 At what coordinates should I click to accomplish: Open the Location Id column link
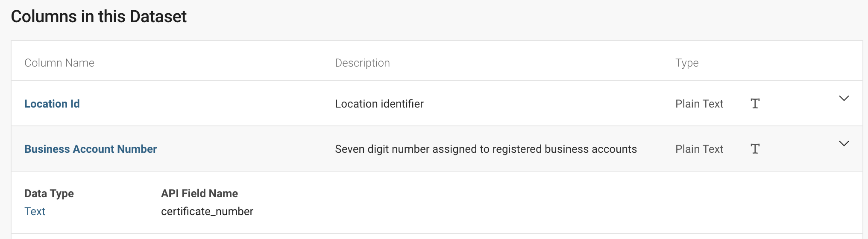[x=52, y=104]
